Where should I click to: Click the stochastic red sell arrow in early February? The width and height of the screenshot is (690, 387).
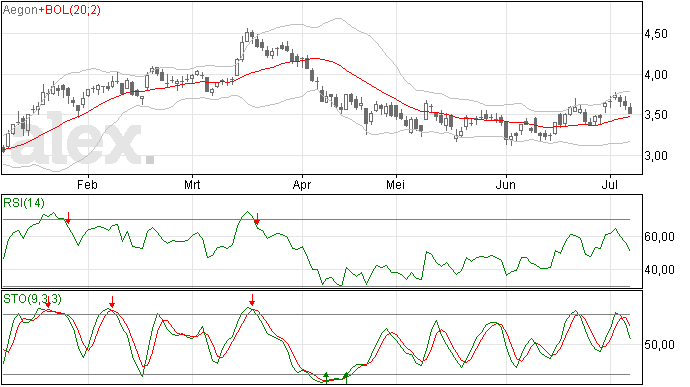pyautogui.click(x=112, y=302)
